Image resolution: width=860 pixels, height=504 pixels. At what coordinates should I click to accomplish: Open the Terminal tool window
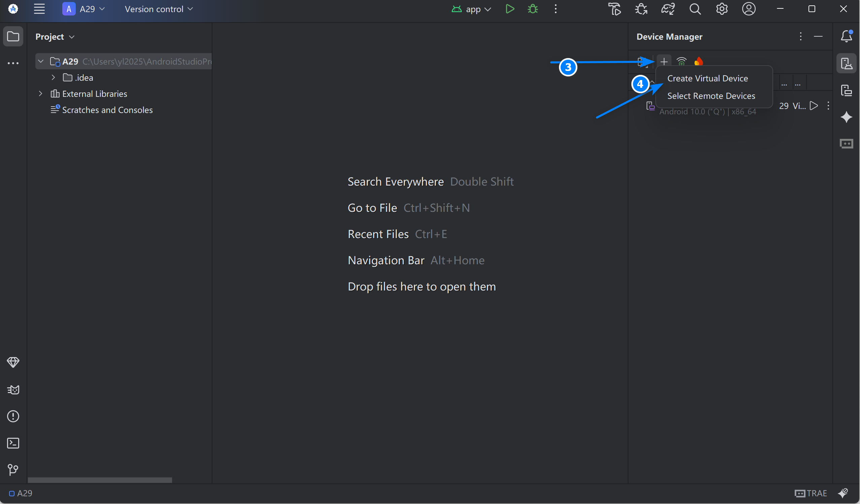coord(13,443)
